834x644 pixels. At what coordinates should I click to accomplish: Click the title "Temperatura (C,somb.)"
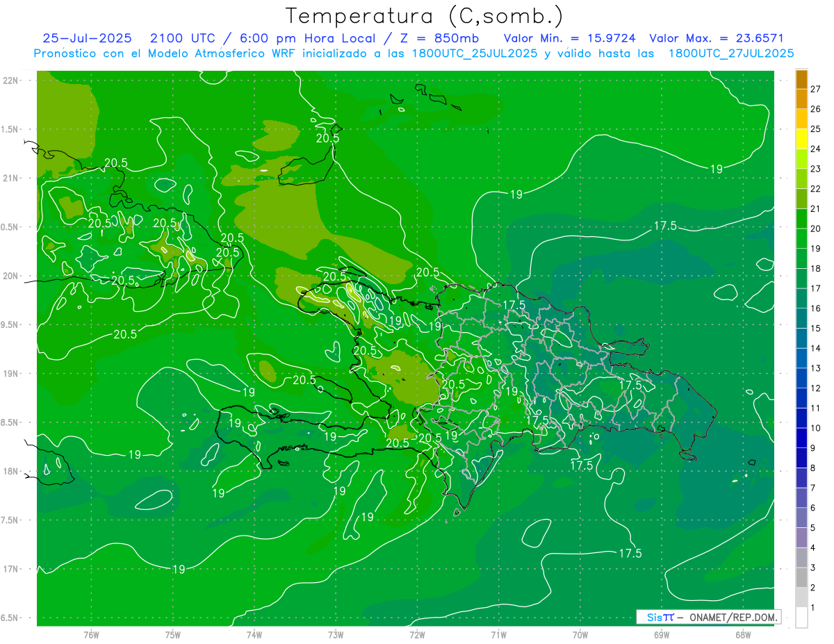(424, 16)
